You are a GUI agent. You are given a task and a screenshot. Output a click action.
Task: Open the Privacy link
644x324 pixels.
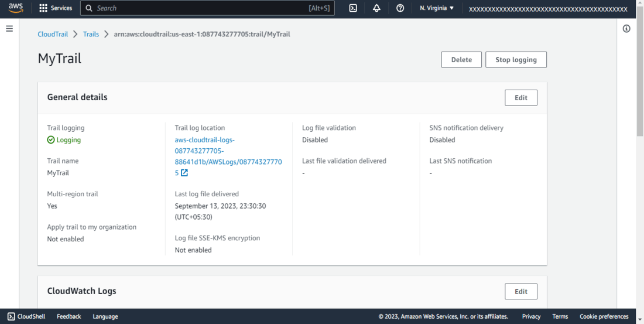pyautogui.click(x=531, y=316)
